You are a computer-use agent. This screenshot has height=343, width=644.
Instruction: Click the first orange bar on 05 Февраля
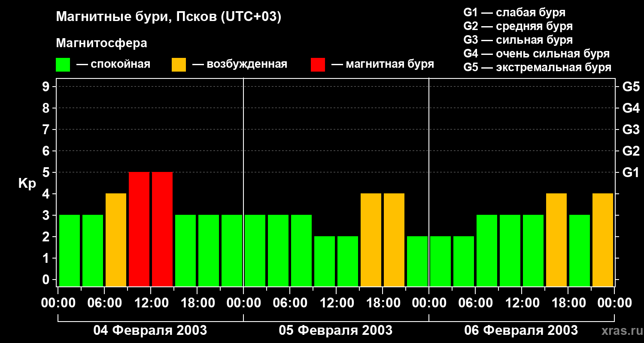click(x=371, y=240)
